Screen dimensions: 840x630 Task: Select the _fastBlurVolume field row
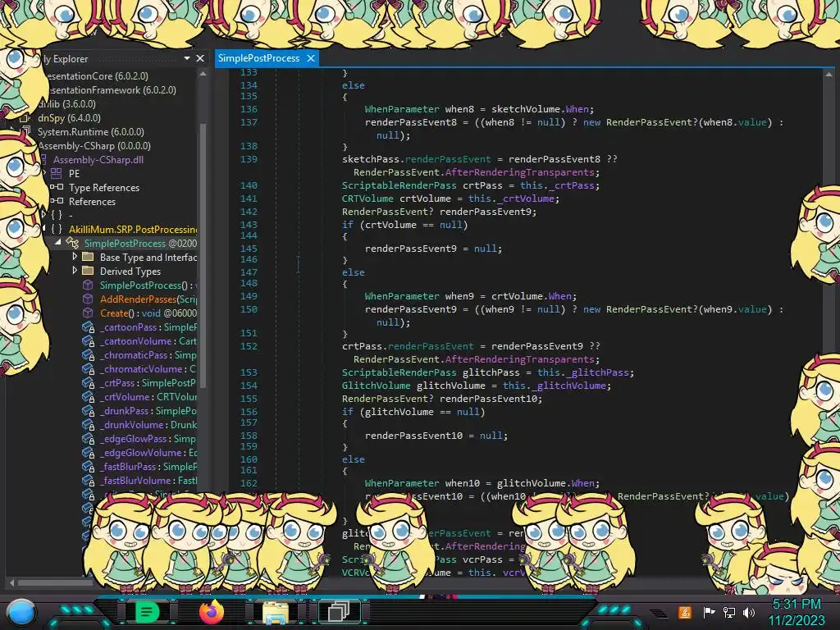139,481
